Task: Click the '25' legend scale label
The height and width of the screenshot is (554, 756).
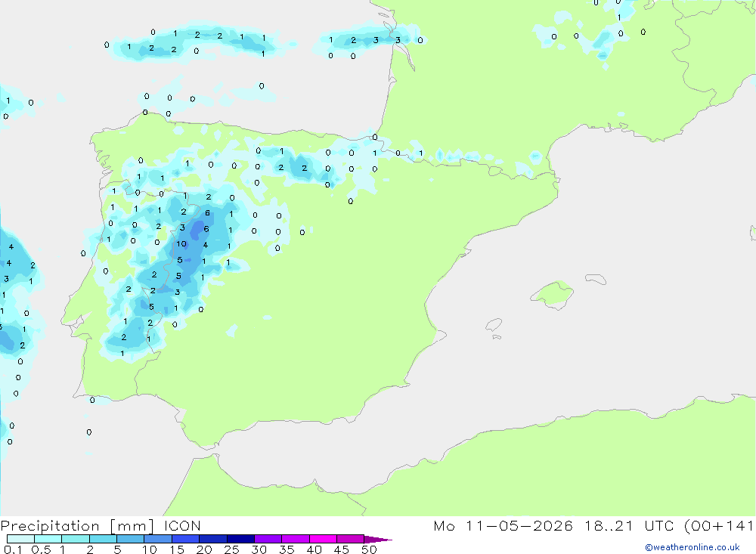Action: [x=232, y=549]
